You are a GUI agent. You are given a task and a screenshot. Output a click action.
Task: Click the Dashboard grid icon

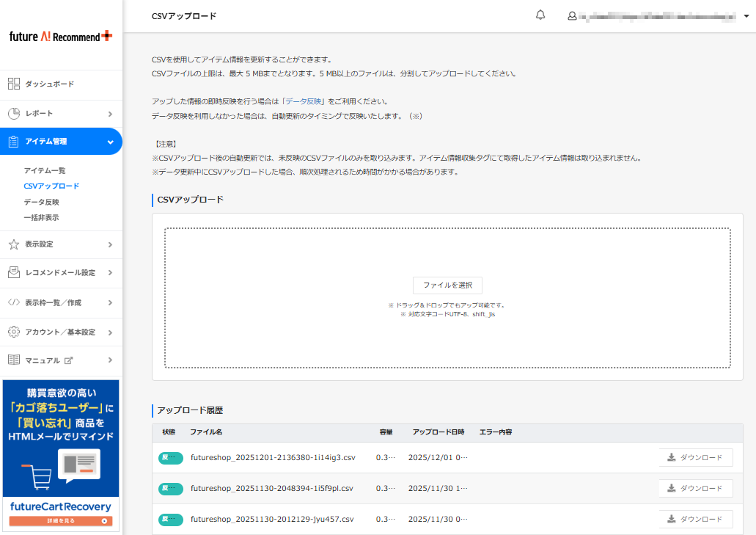tap(13, 84)
